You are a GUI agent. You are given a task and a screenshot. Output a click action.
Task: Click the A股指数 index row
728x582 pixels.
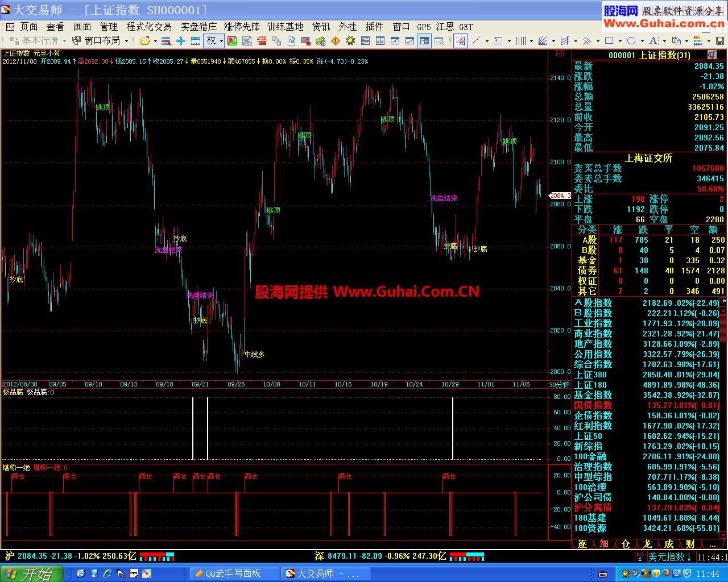point(646,303)
